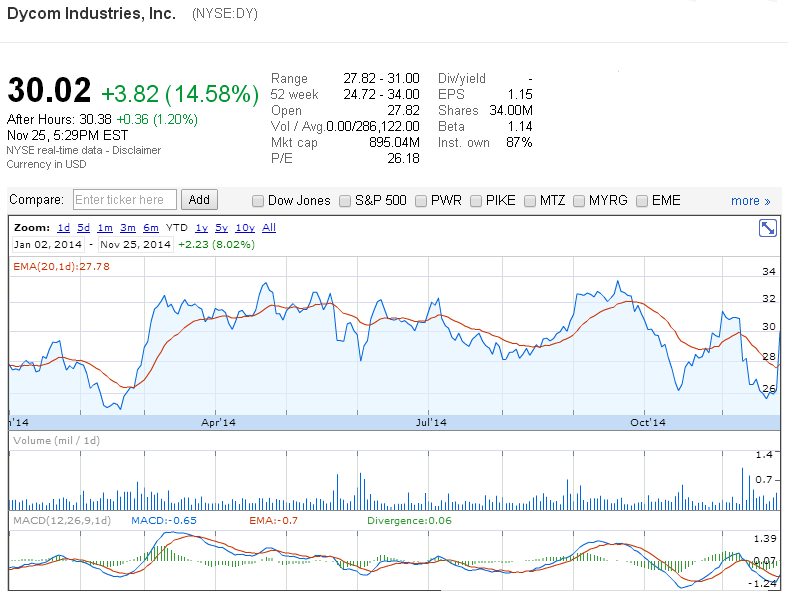Check the MYRG comparison box
This screenshot has width=788, height=591.
579,201
